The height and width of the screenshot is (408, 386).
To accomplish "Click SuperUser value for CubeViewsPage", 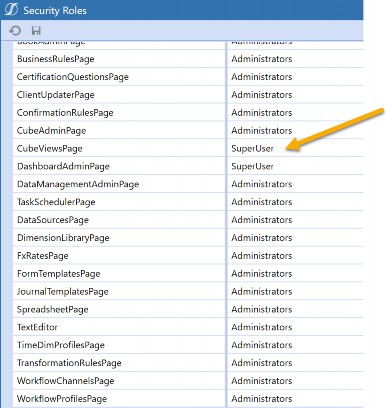I will pos(252,149).
